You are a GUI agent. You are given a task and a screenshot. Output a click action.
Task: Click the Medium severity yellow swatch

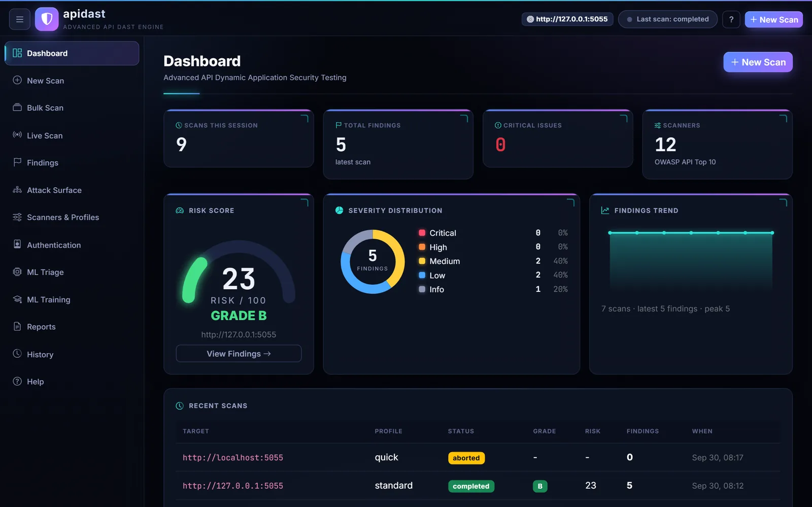click(422, 261)
